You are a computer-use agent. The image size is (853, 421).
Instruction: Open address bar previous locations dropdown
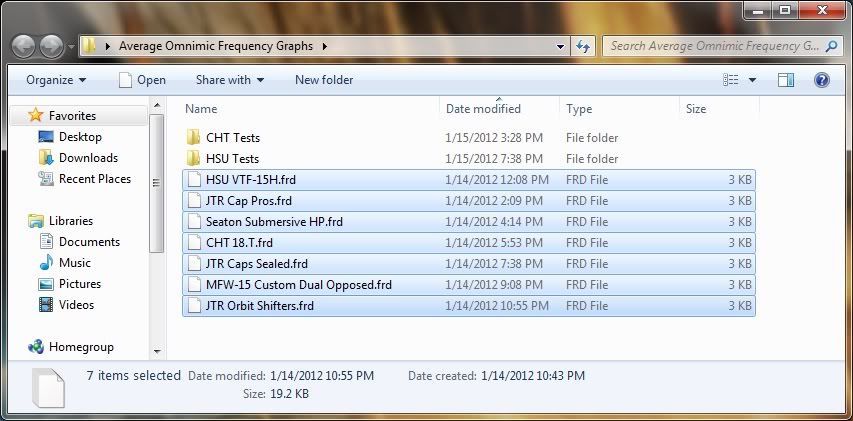point(561,47)
